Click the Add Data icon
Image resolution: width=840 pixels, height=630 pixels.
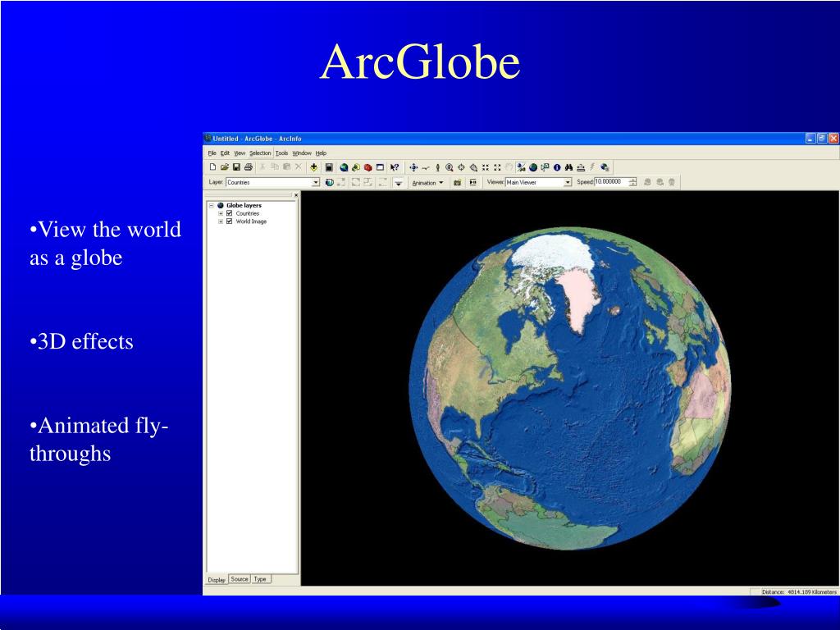click(313, 167)
